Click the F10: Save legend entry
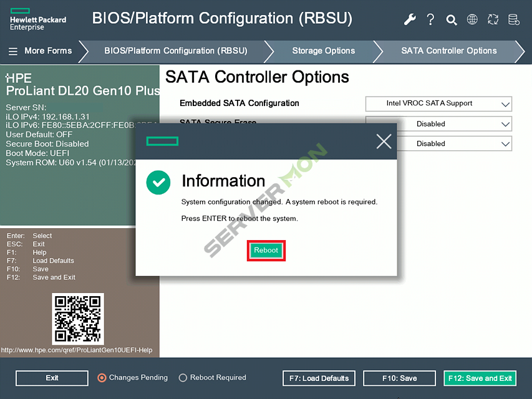Viewport: 532px width, 399px height. 27,269
